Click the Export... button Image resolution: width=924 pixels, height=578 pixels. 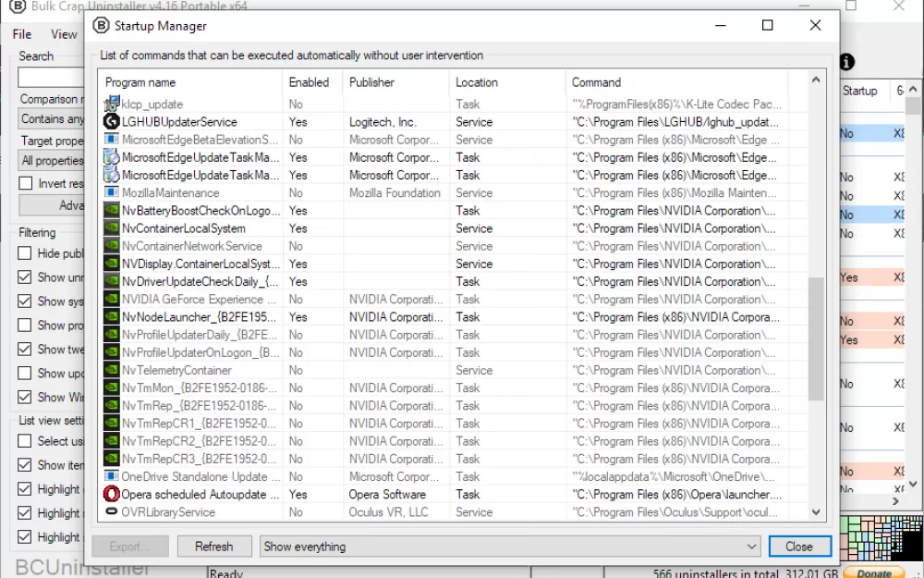point(129,547)
